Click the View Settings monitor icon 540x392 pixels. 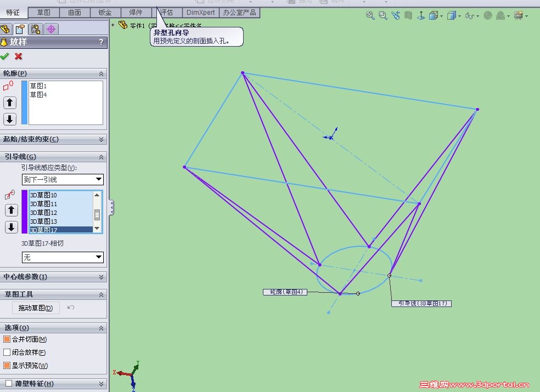[518, 15]
